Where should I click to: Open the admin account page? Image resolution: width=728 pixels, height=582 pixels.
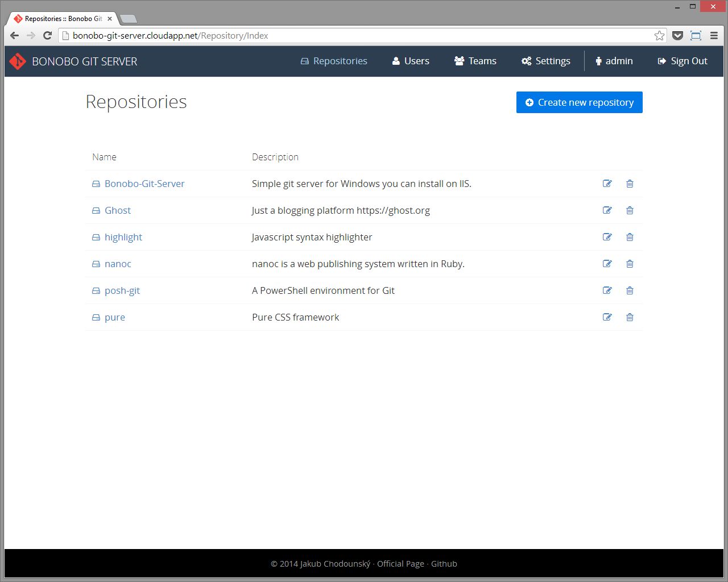614,61
